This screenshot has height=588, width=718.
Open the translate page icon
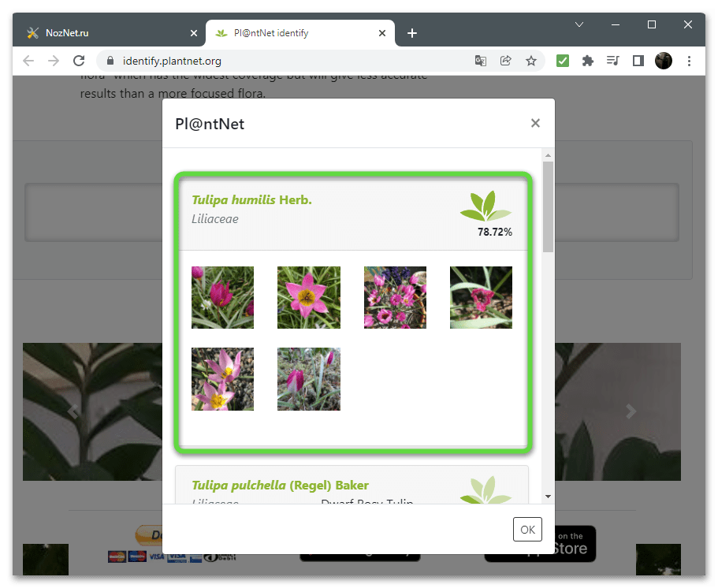[480, 61]
